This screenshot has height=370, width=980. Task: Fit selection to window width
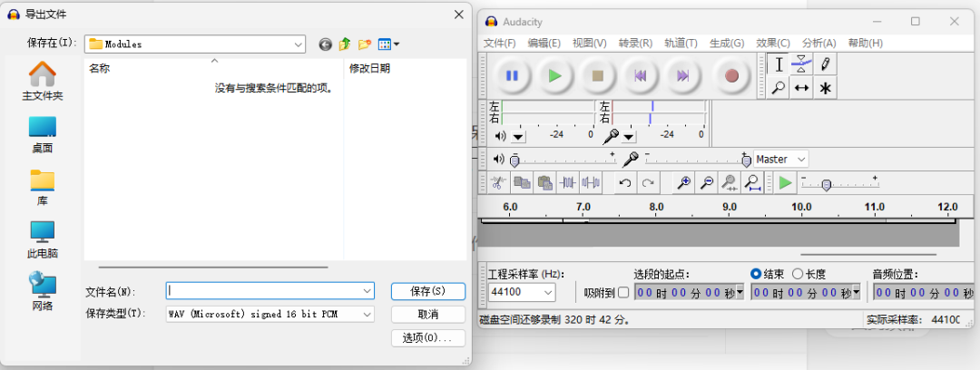pos(730,182)
